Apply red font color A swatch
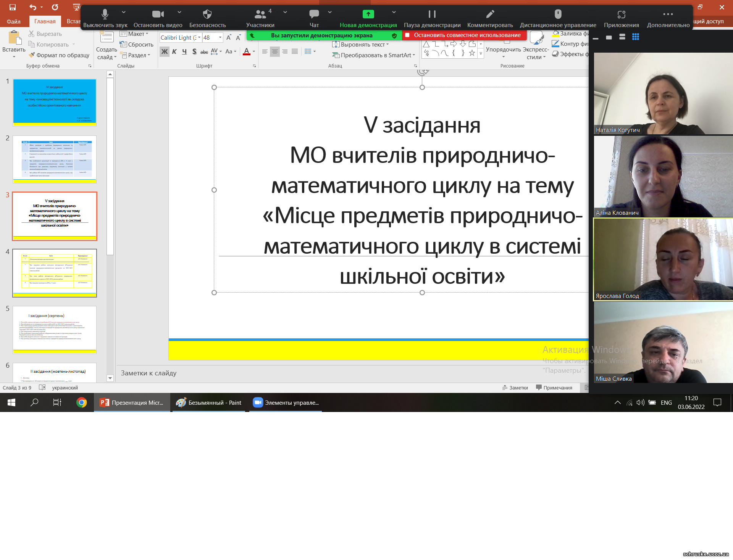 pos(247,51)
